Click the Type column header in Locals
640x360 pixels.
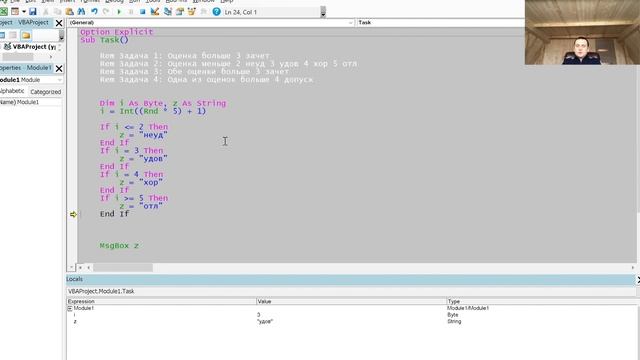[x=541, y=301]
